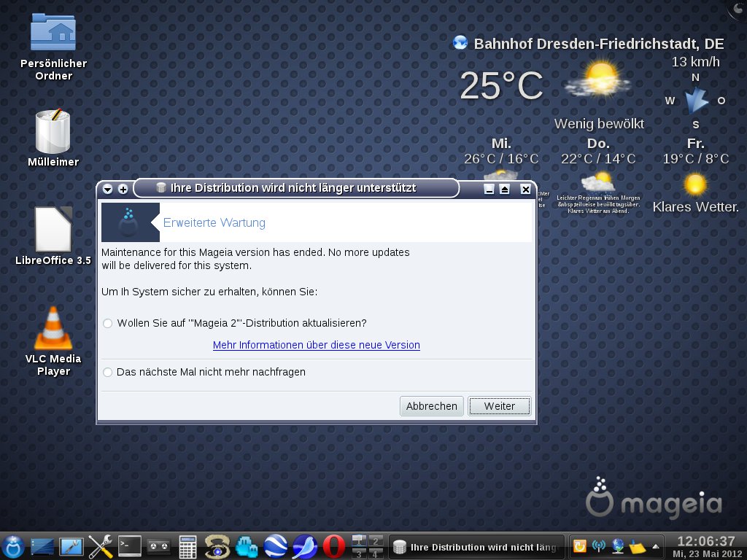Click the 25°C temperature reading
The height and width of the screenshot is (560, 747).
pos(500,86)
